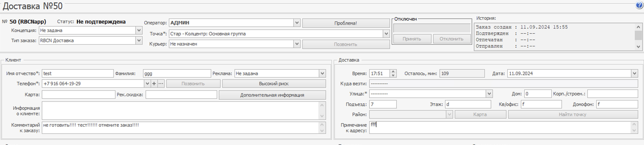Expand the Концепция dropdown
Screen dimensions: 644x145
point(139,30)
